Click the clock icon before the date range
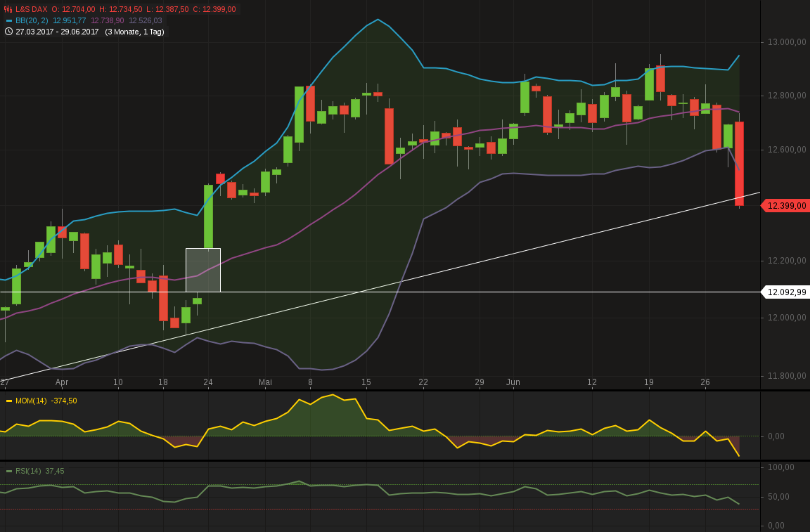 click(x=8, y=32)
